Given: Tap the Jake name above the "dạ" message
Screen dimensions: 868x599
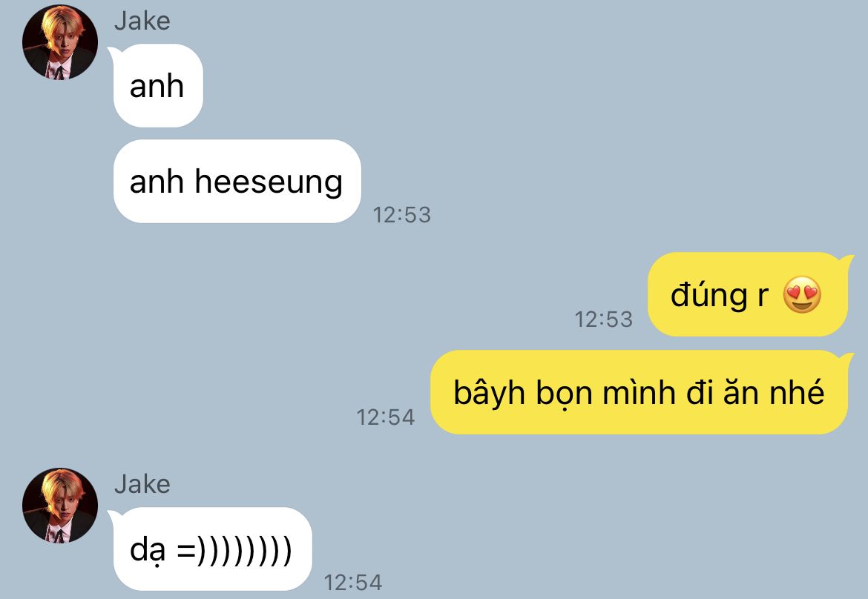Looking at the screenshot, I should [x=142, y=485].
